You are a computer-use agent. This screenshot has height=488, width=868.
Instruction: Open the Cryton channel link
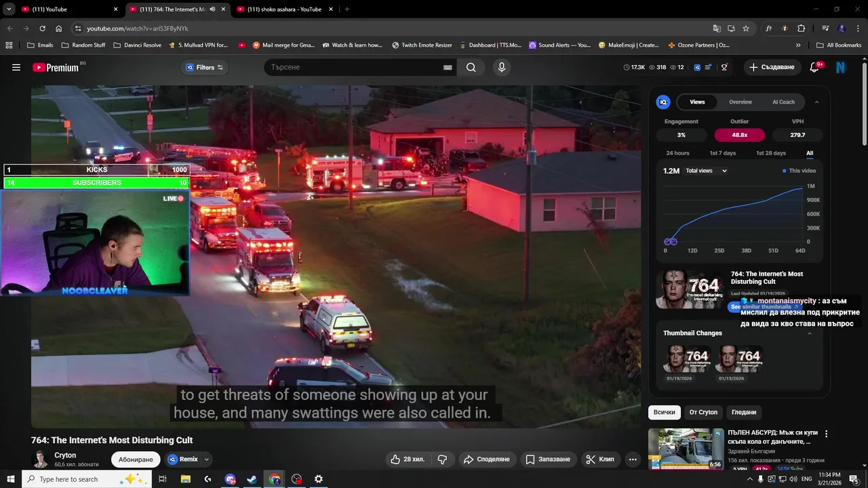pos(65,455)
